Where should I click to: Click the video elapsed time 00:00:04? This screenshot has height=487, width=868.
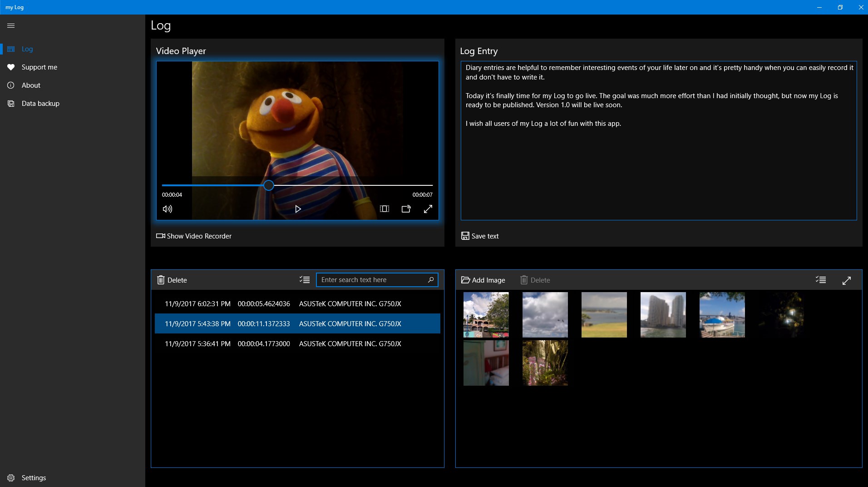point(172,195)
